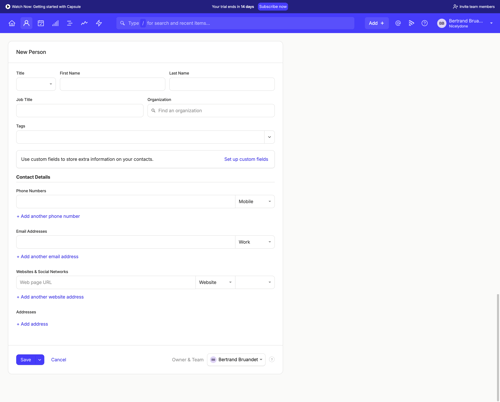
Task: Click the search magnifier icon in top bar
Action: [122, 23]
